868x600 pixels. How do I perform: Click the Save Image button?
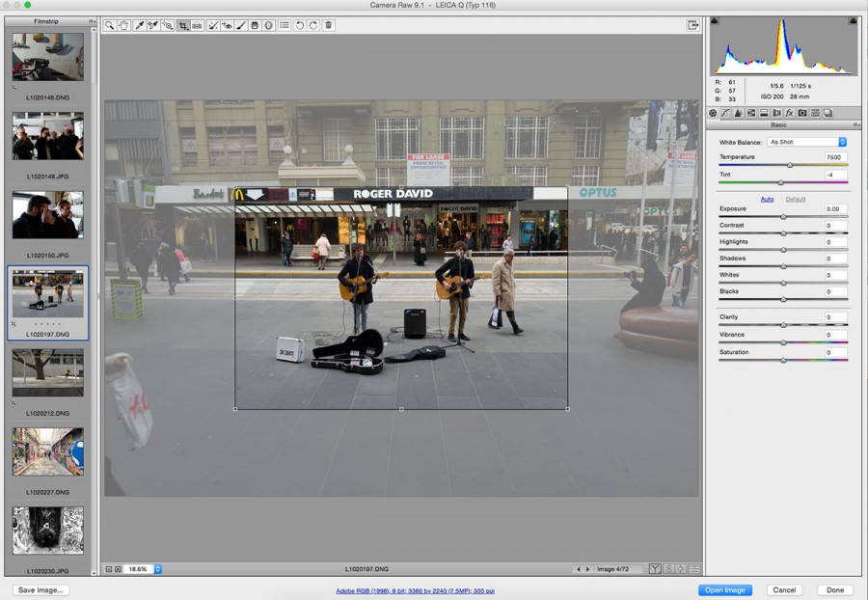(x=41, y=590)
